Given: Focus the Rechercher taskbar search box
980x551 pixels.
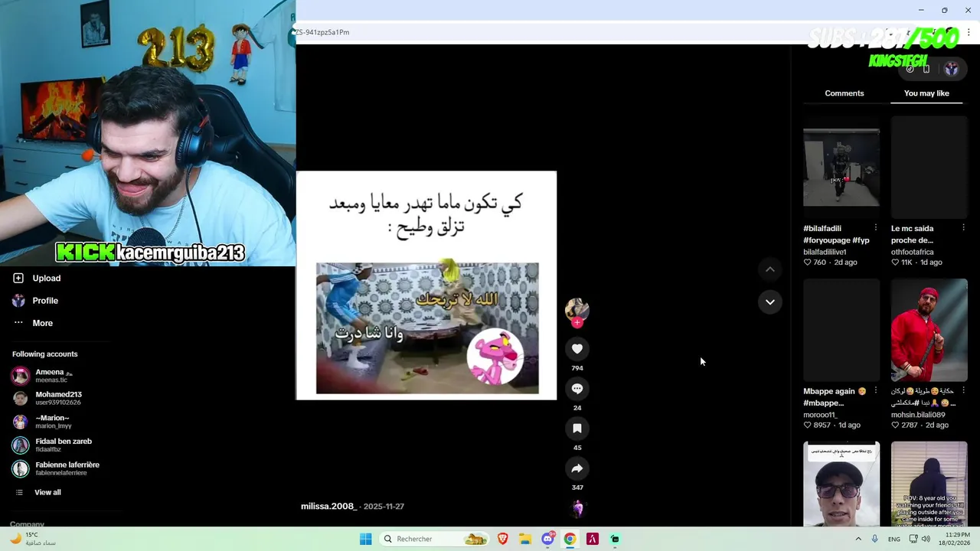Looking at the screenshot, I should coord(434,539).
